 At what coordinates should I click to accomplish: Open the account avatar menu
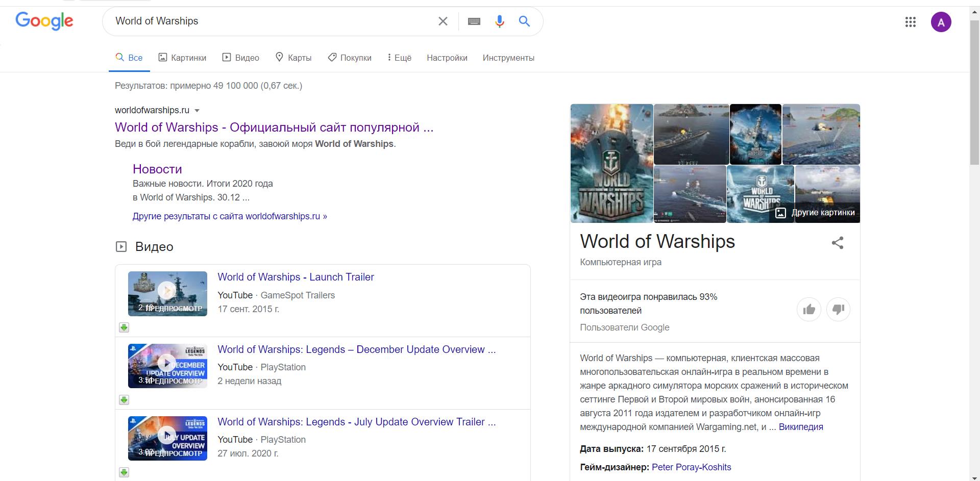pos(941,22)
